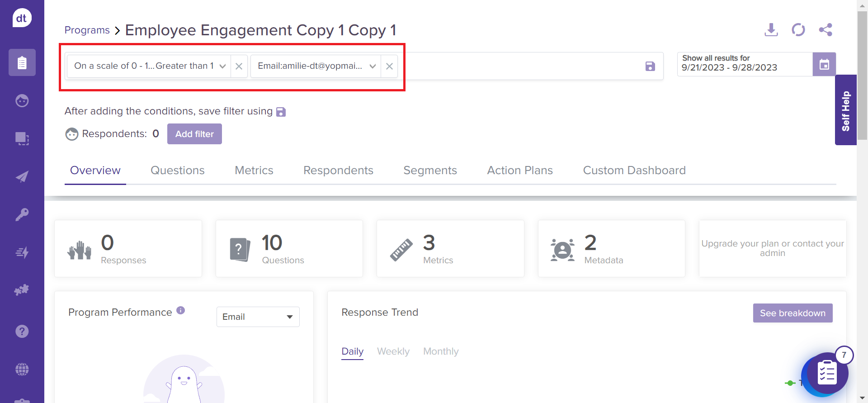Click the key icon in sidebar
The width and height of the screenshot is (868, 403).
point(22,214)
